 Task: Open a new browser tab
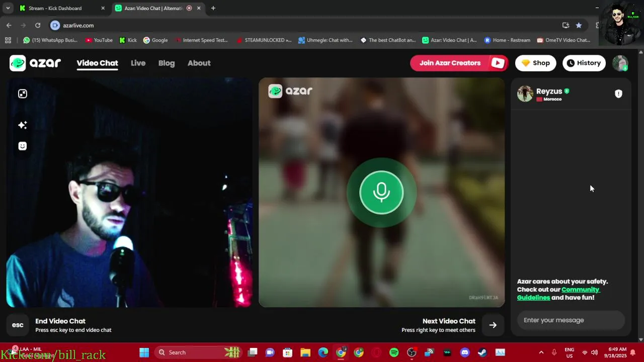click(213, 8)
